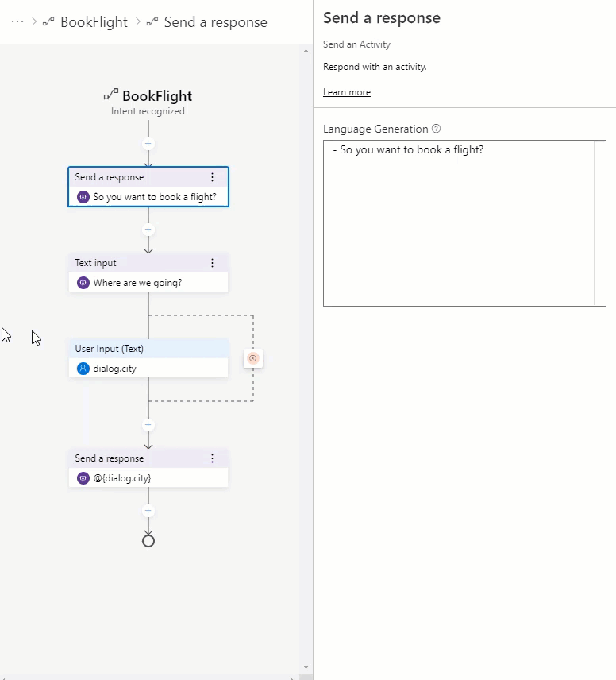Click breadcrumb ellipsis at top left
Image resolution: width=616 pixels, height=680 pixels.
[x=17, y=21]
